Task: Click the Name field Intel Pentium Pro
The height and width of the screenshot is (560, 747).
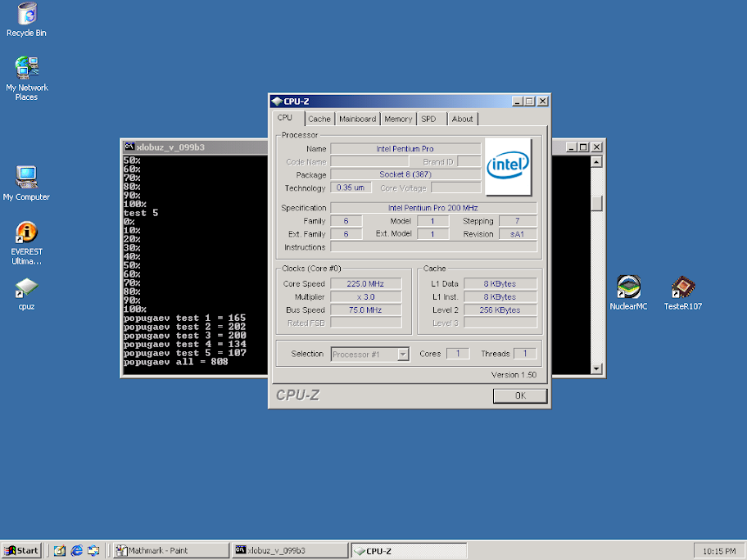Action: [x=405, y=149]
